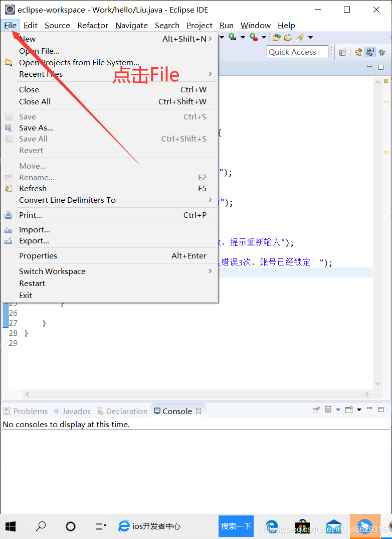Open the External Tools dropdown arrow

click(x=264, y=37)
